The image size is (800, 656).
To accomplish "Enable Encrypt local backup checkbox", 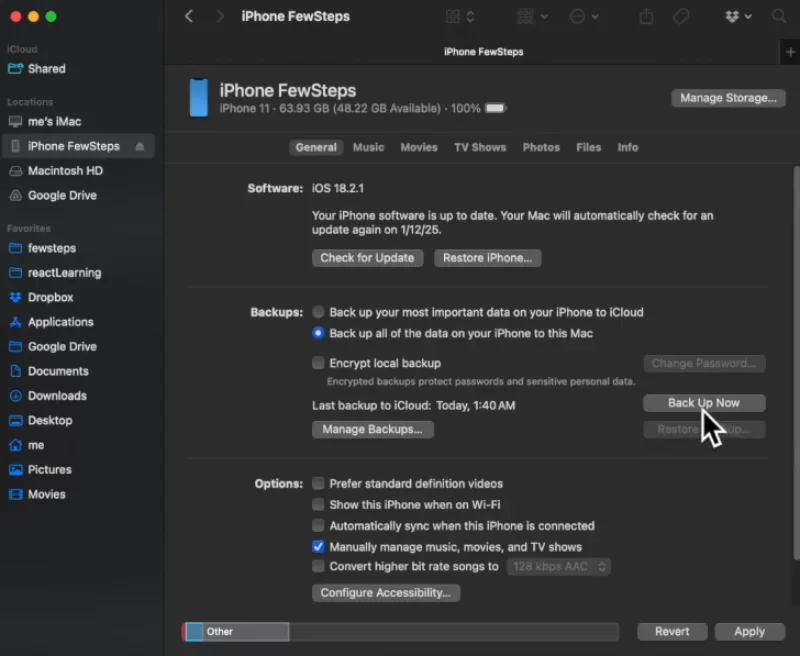I will [318, 363].
